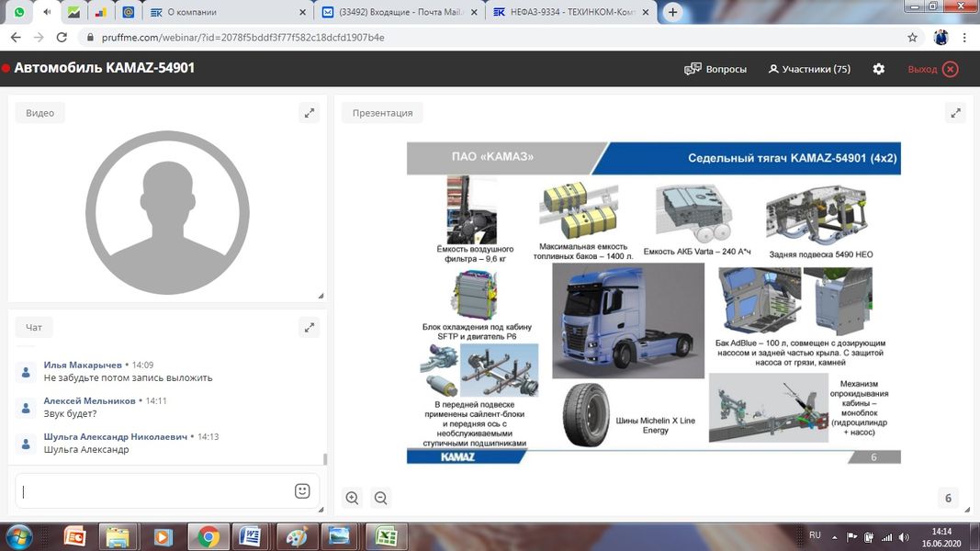Screen dimensions: 980x551
Task: Open the photo viewer taskbar icon
Action: click(340, 536)
